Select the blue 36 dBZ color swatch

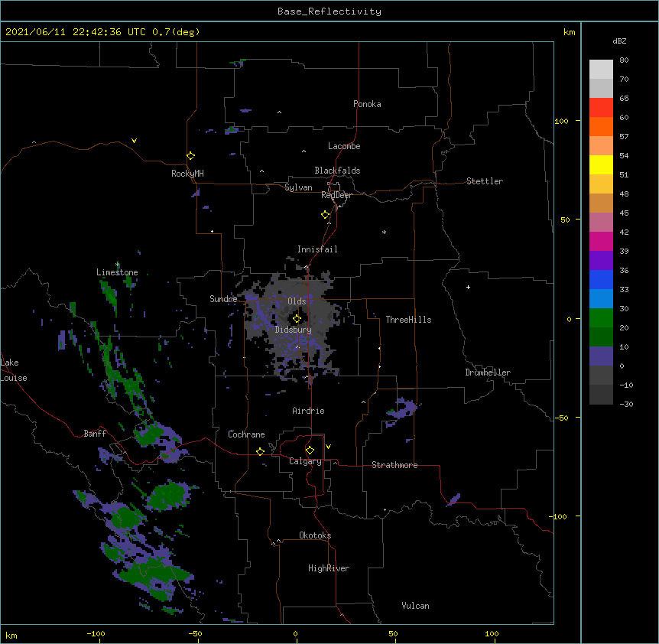[x=601, y=279]
